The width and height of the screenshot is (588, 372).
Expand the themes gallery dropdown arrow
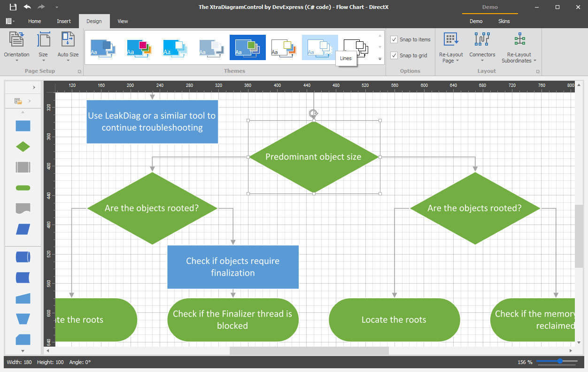[380, 59]
